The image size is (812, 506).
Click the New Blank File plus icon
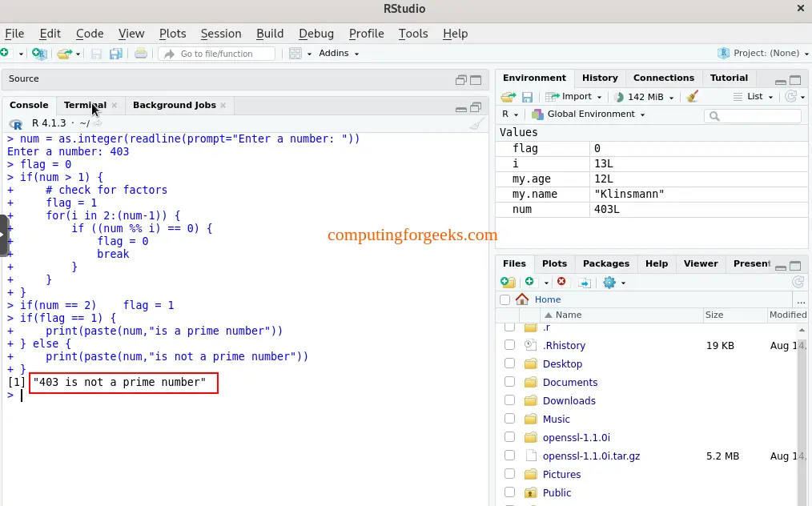[529, 281]
